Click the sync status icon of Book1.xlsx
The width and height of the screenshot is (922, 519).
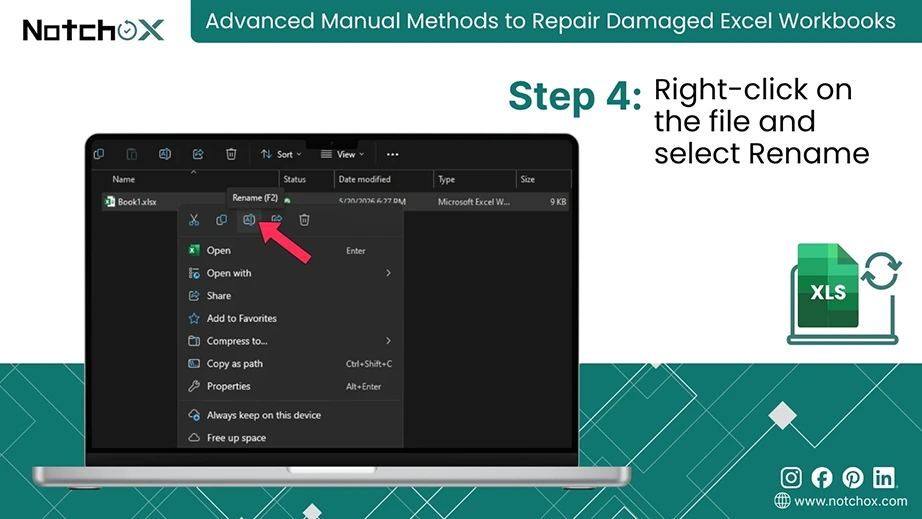tap(288, 201)
